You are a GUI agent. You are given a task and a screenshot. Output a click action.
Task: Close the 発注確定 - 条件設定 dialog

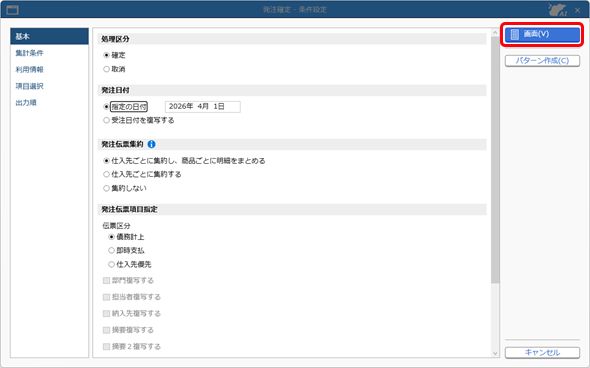[x=578, y=10]
